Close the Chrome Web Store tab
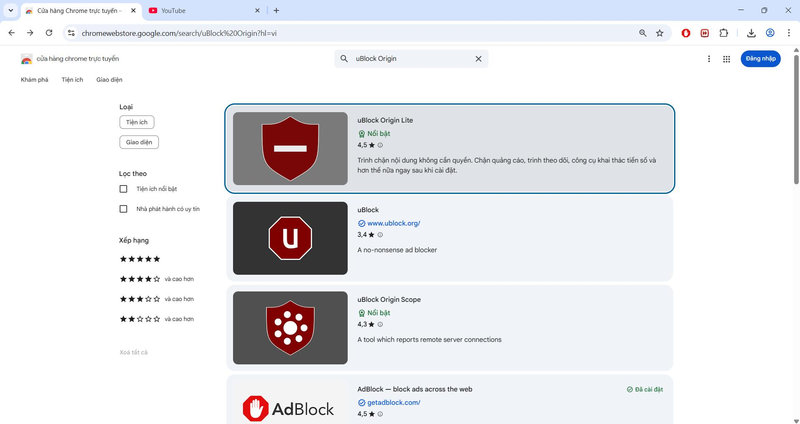 point(134,10)
